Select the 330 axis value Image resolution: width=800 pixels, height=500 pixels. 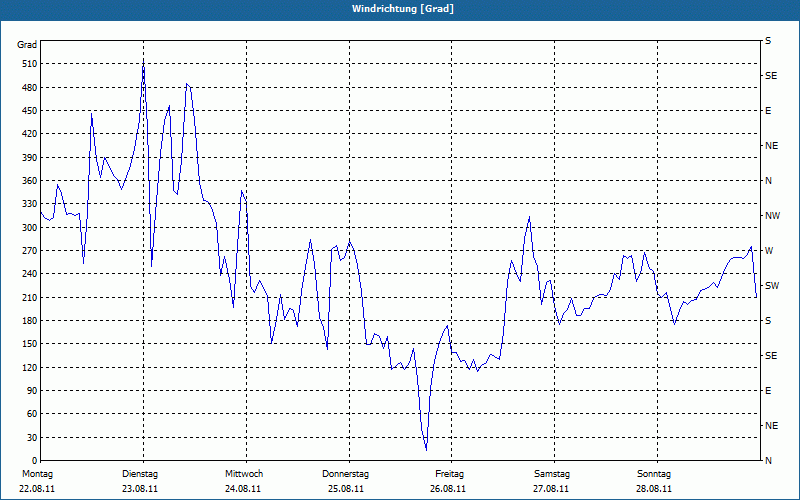click(x=30, y=204)
